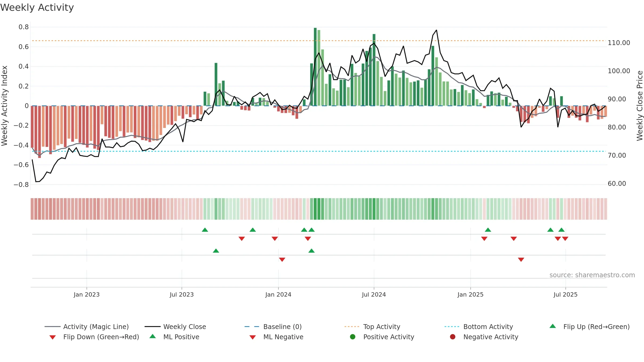Click the ML Negative triangle marker in 2025
The height and width of the screenshot is (362, 644).
[x=521, y=259]
